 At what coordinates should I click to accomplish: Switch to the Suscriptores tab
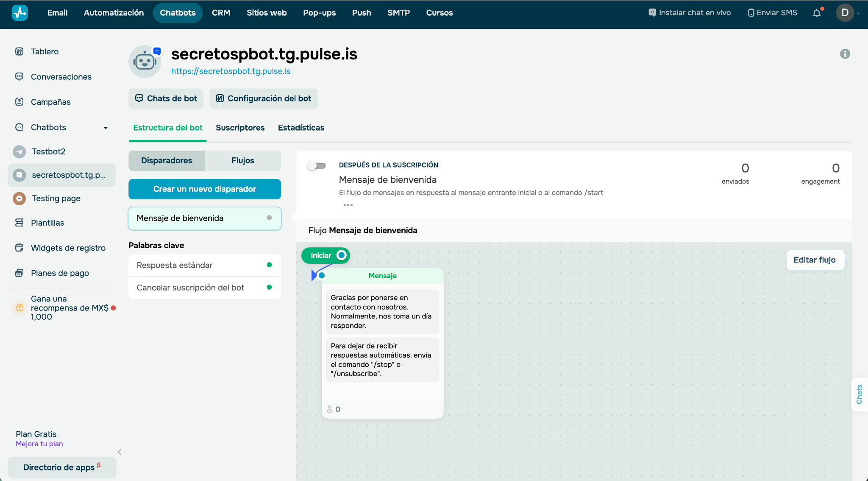pos(240,128)
